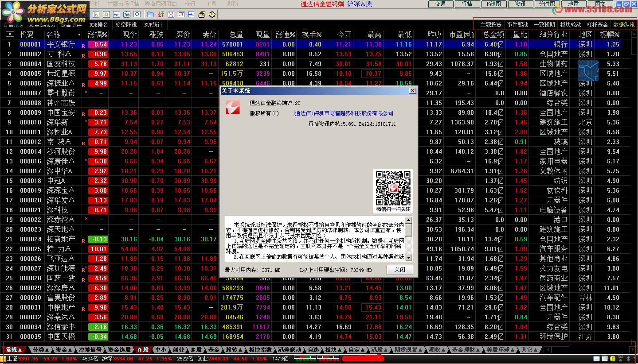Viewport: 638px width, 364px height.
Task: Expand the 板块▲ bottom tab
Action: coord(333,349)
